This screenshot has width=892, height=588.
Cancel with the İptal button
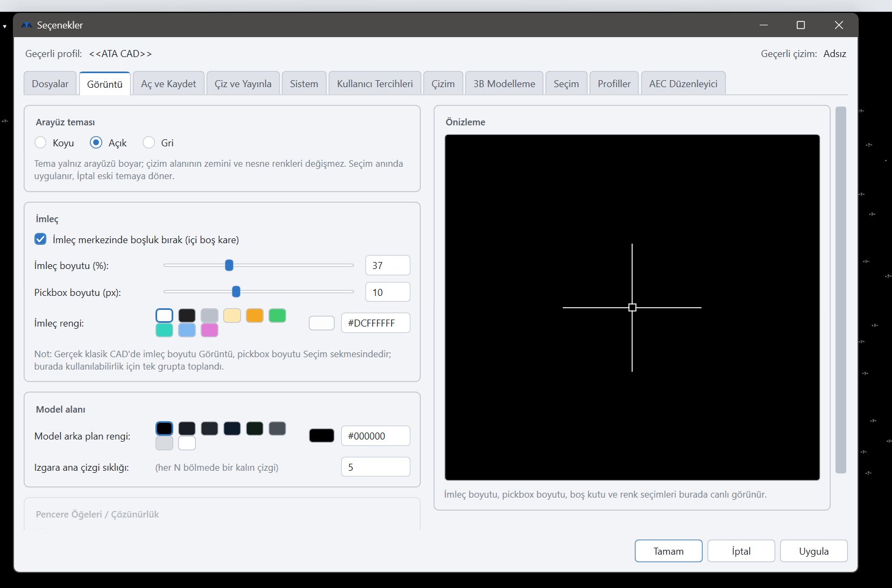coord(741,551)
